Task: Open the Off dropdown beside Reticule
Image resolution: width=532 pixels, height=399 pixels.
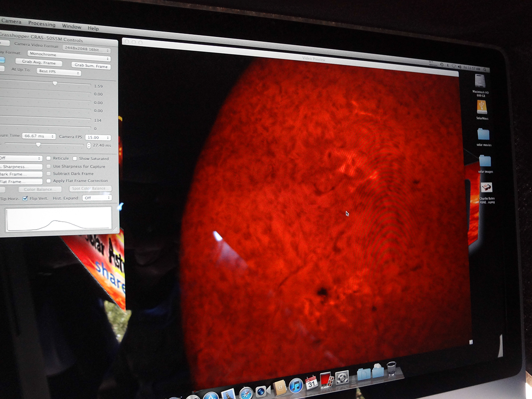Action: pyautogui.click(x=21, y=158)
